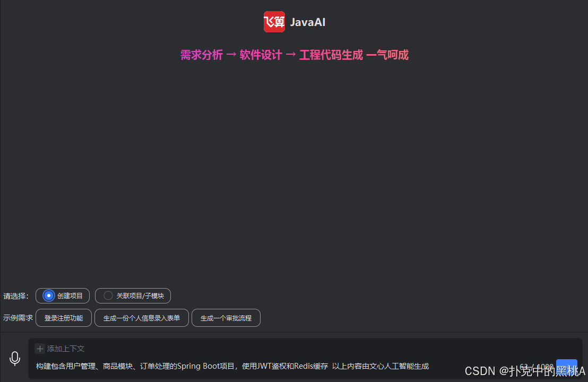Click inside the requirement text input

click(x=232, y=366)
